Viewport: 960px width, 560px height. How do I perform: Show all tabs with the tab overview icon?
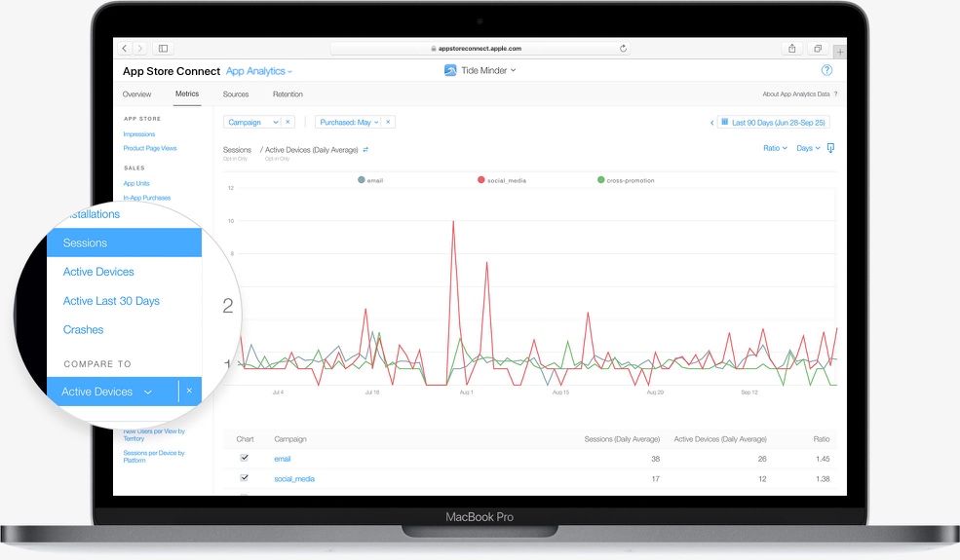(x=818, y=49)
